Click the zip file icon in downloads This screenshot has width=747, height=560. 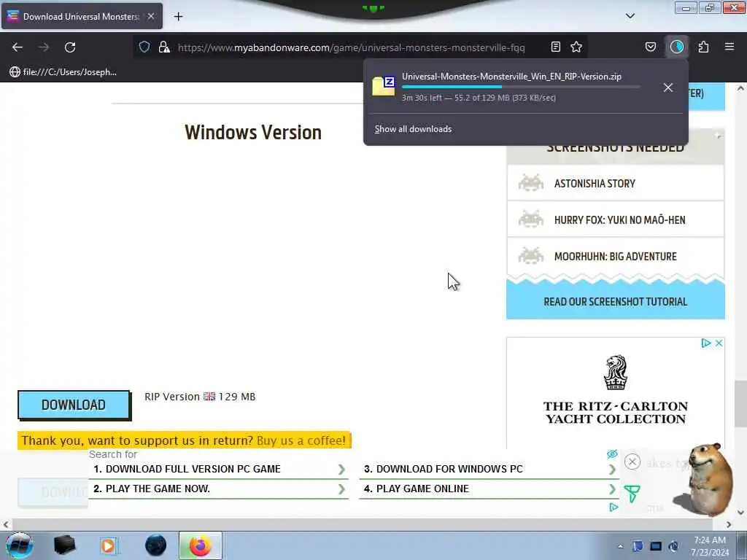[384, 86]
